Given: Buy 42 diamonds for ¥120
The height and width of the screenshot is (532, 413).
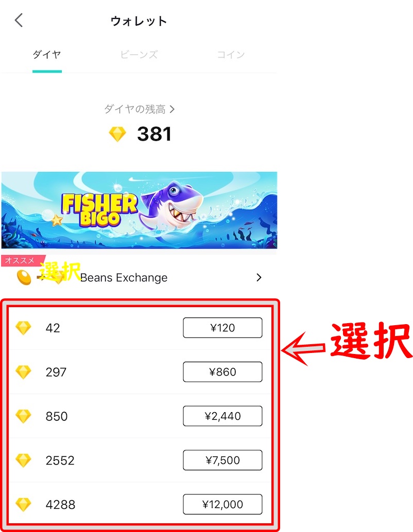Looking at the screenshot, I should pos(222,328).
